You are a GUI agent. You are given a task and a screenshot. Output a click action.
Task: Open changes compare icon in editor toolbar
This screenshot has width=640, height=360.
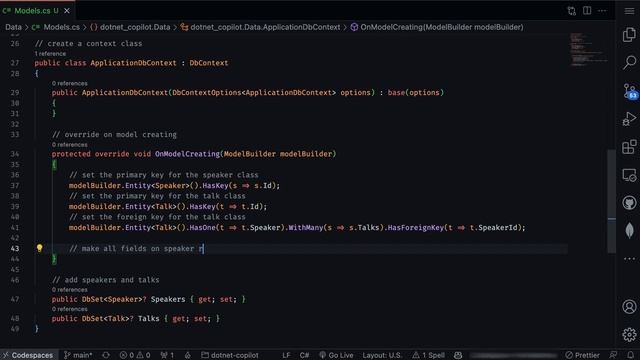click(571, 11)
